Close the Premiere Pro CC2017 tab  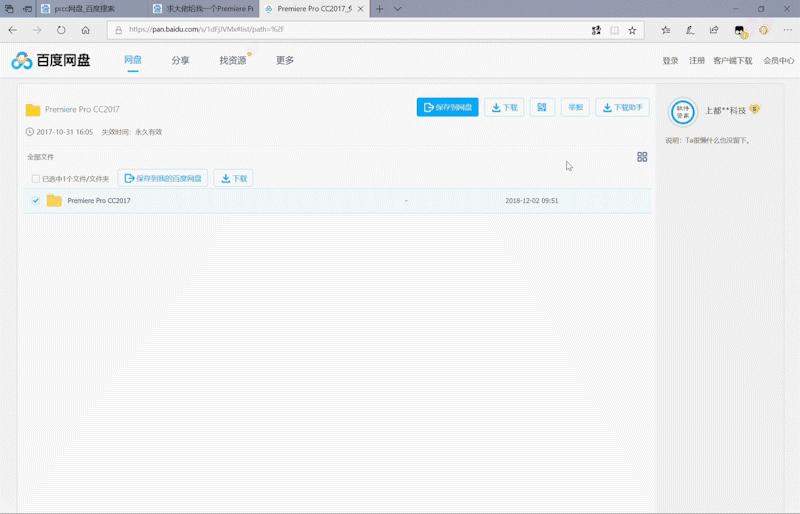[x=361, y=9]
